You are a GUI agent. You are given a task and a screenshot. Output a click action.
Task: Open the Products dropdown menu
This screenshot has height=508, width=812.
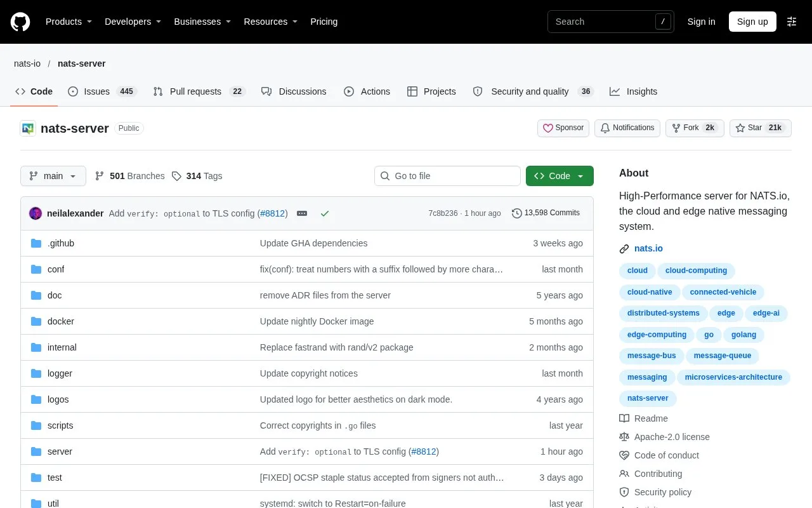pyautogui.click(x=69, y=22)
